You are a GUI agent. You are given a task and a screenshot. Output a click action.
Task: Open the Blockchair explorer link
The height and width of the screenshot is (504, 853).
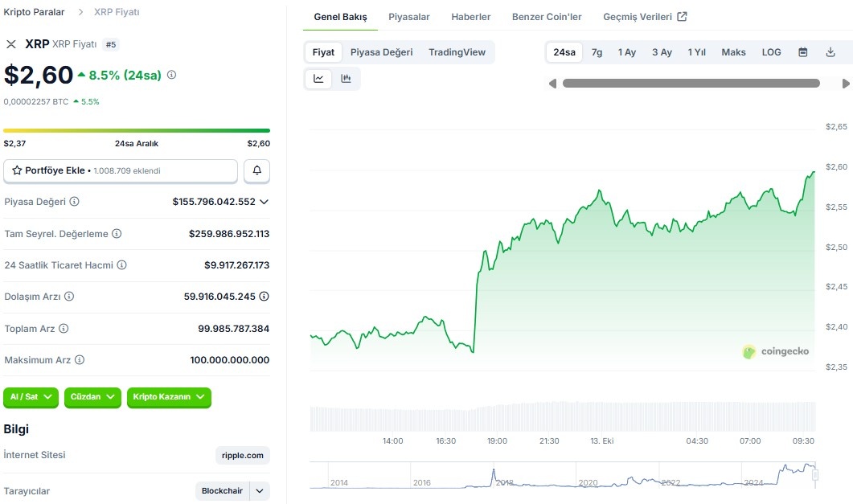point(222,491)
